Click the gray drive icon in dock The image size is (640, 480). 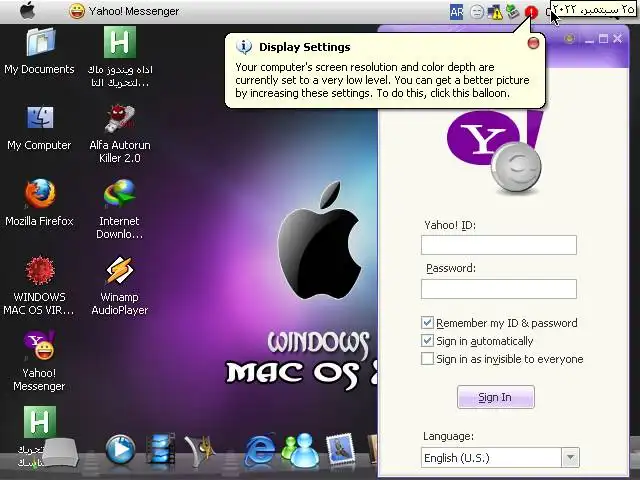click(x=60, y=452)
